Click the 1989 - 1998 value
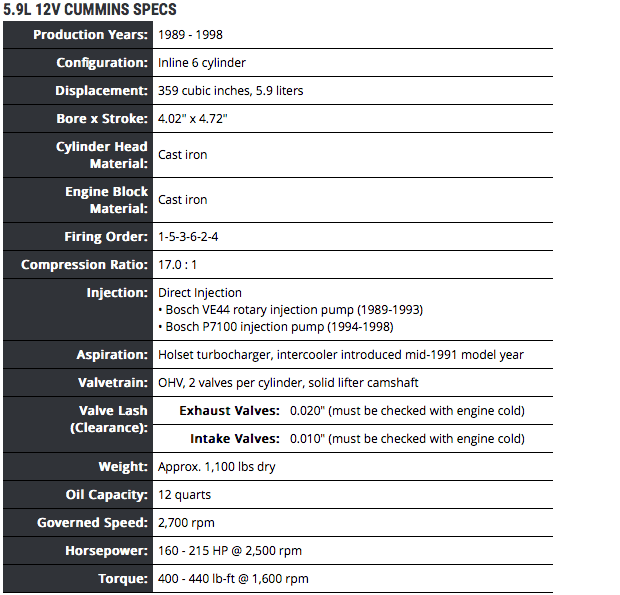620x595 pixels. coord(190,35)
